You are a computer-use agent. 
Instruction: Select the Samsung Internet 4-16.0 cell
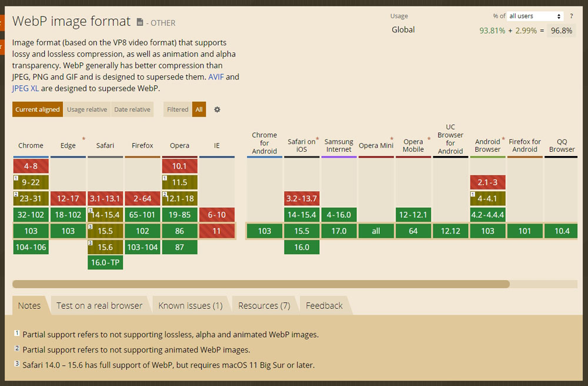(x=339, y=215)
